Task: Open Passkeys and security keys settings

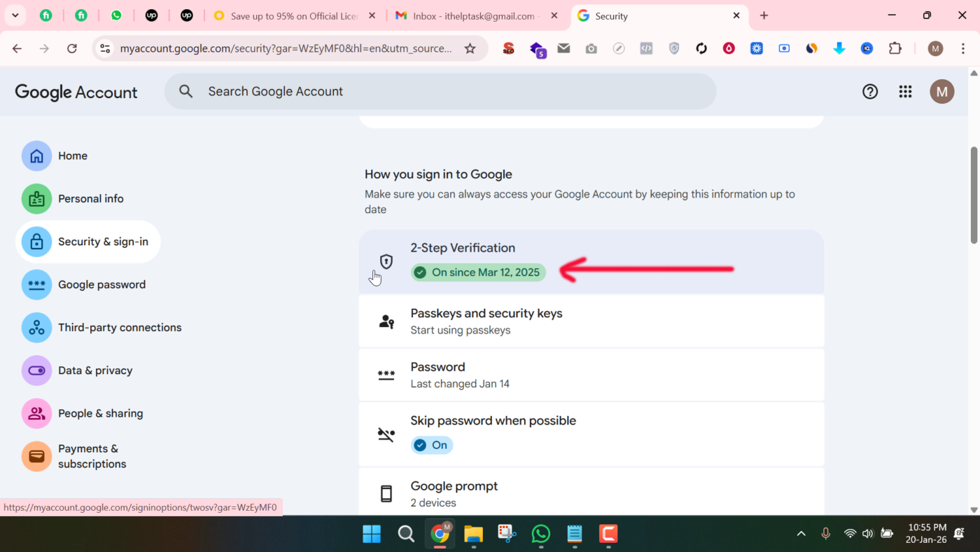Action: 486,313
